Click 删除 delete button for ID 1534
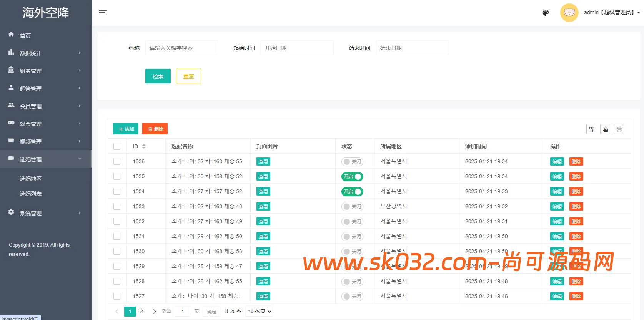This screenshot has width=644, height=320. (x=576, y=192)
